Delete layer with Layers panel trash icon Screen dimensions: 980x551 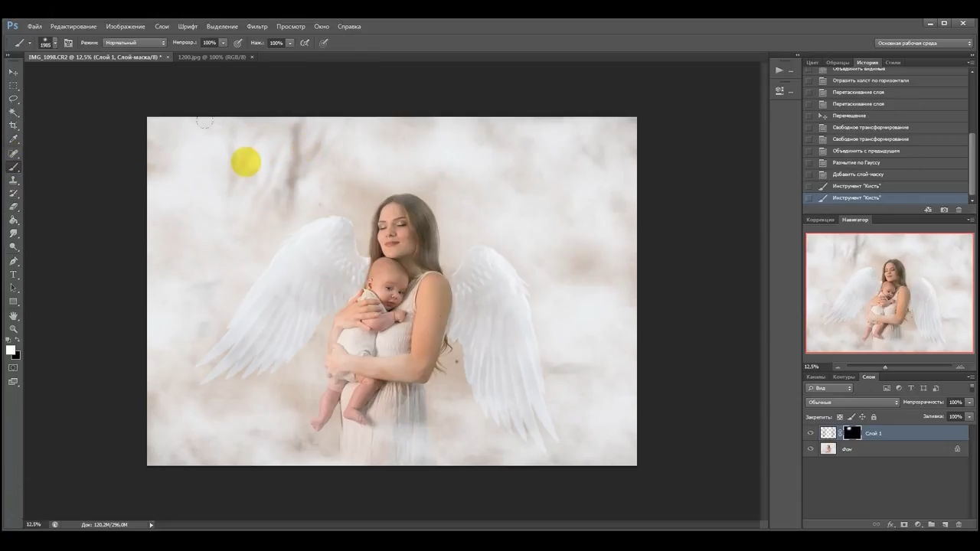[959, 524]
